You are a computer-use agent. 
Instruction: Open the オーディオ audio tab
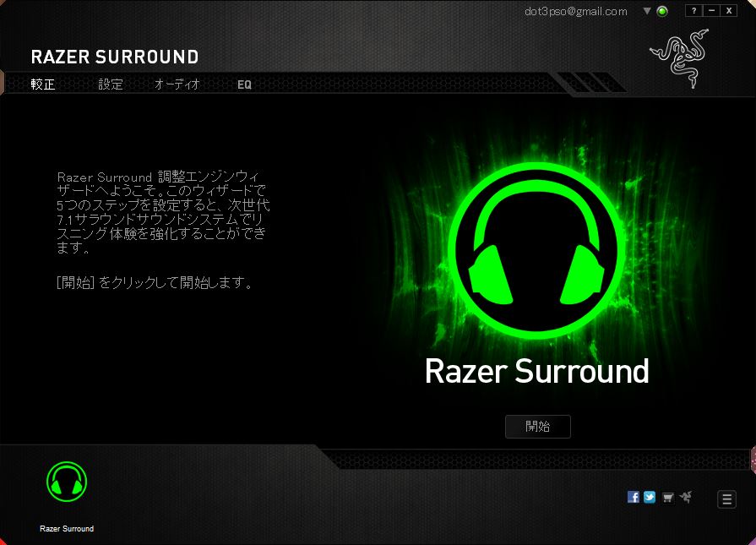pyautogui.click(x=177, y=84)
